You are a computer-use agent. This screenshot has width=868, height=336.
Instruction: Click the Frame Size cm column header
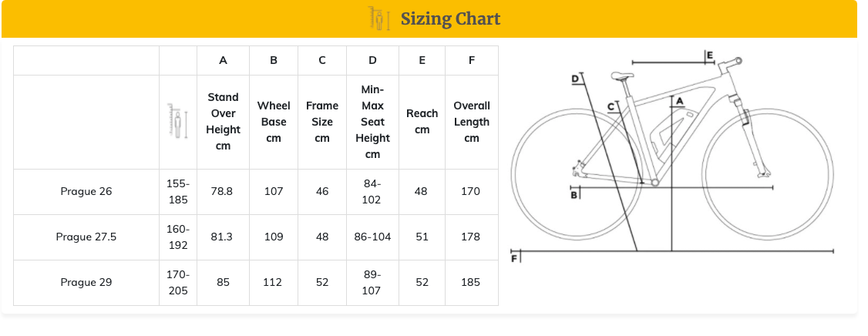(x=322, y=122)
